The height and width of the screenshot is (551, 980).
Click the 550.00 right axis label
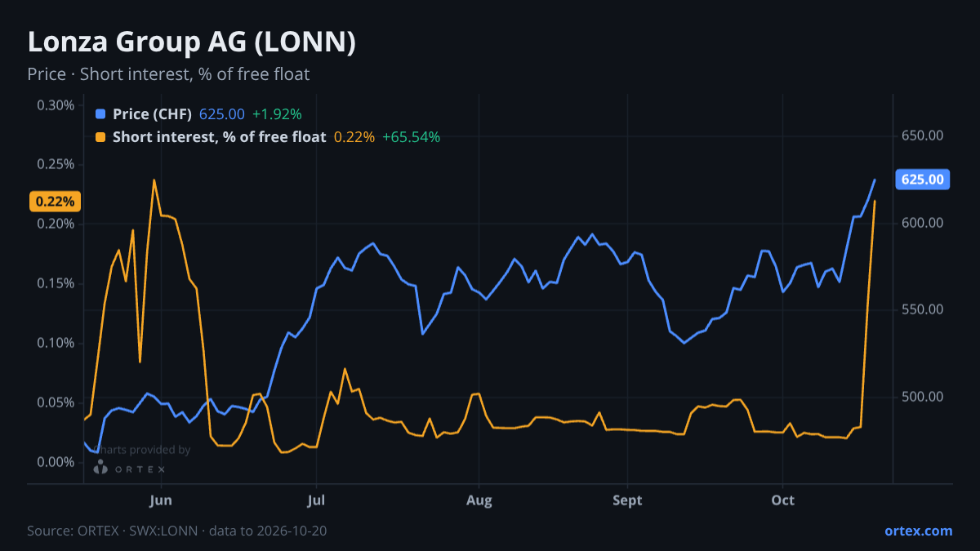click(x=923, y=309)
